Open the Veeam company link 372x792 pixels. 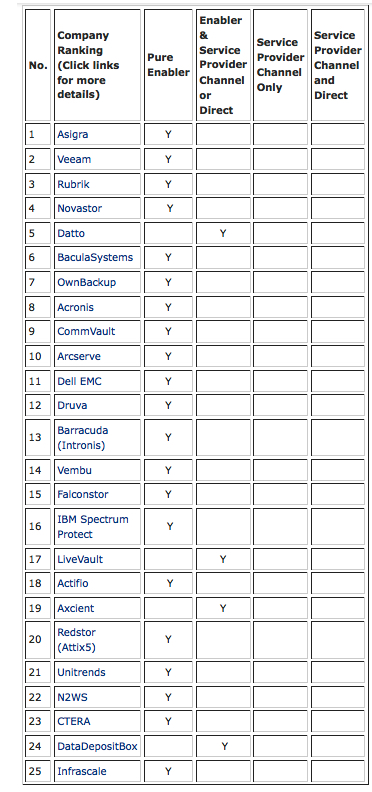[x=74, y=159]
